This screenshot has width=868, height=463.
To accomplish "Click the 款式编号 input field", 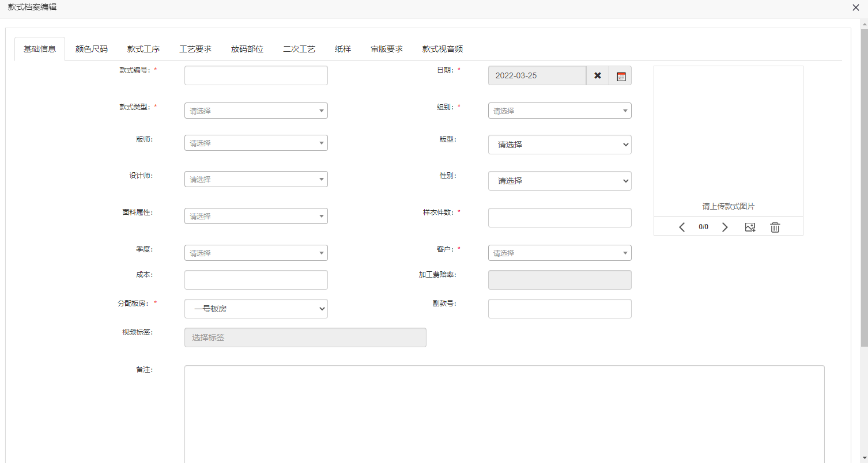I will (256, 75).
